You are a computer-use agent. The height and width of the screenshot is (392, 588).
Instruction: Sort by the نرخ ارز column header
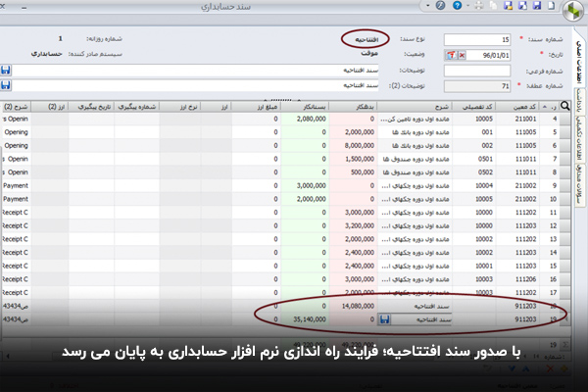point(180,107)
